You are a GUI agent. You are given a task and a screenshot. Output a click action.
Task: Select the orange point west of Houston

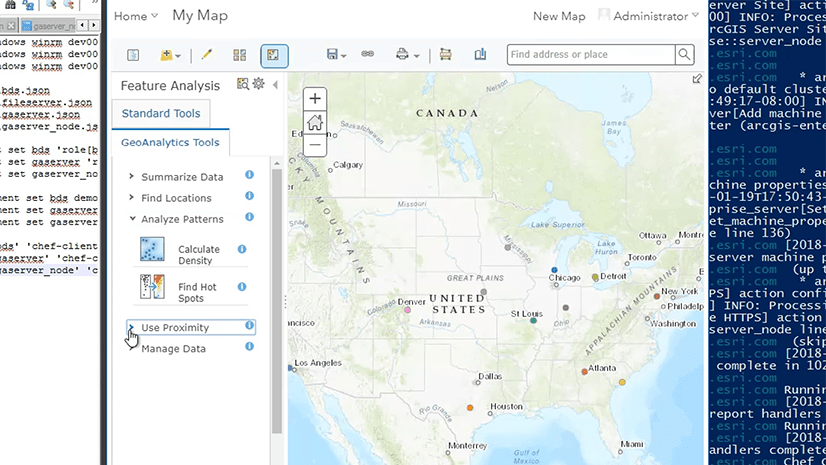470,408
